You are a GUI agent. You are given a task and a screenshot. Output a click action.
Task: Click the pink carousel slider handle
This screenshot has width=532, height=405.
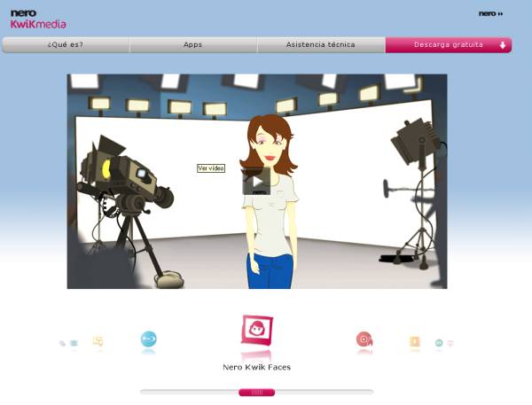[257, 393]
